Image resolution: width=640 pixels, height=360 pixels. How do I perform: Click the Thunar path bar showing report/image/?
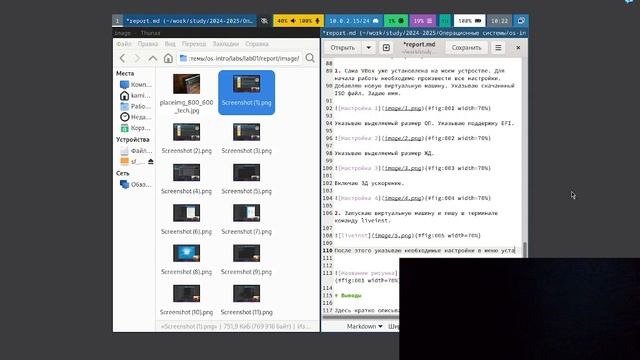(x=240, y=58)
